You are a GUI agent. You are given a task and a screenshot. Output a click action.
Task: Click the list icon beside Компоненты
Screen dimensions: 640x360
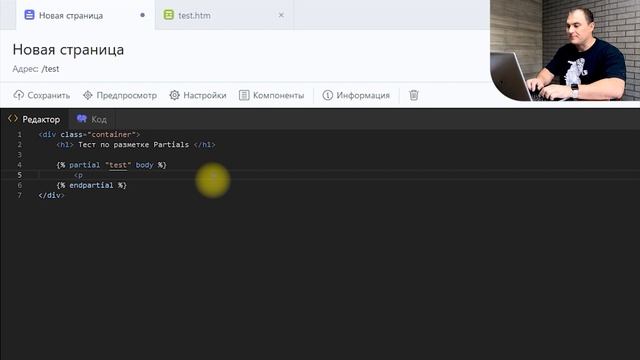pos(244,95)
